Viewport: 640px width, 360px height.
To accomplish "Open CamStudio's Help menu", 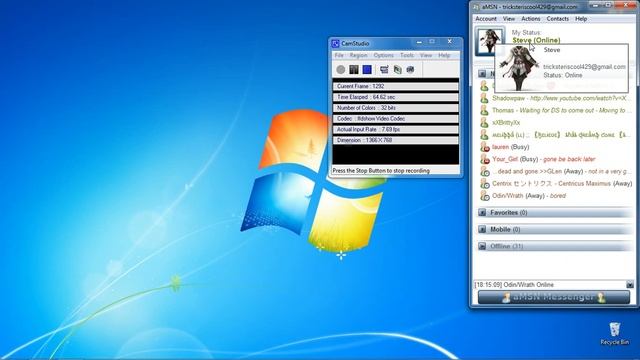I will [x=444, y=55].
